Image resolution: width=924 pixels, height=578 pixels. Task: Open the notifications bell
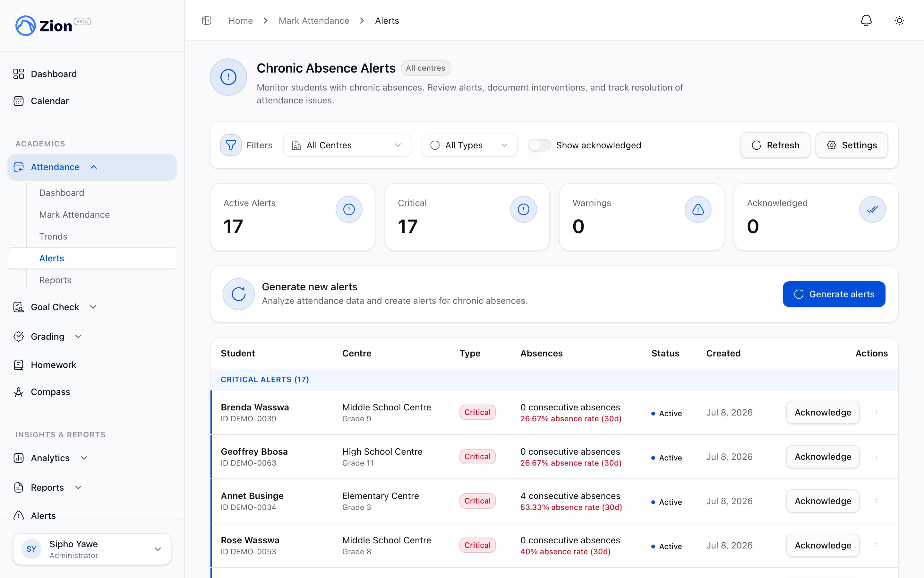(x=866, y=21)
